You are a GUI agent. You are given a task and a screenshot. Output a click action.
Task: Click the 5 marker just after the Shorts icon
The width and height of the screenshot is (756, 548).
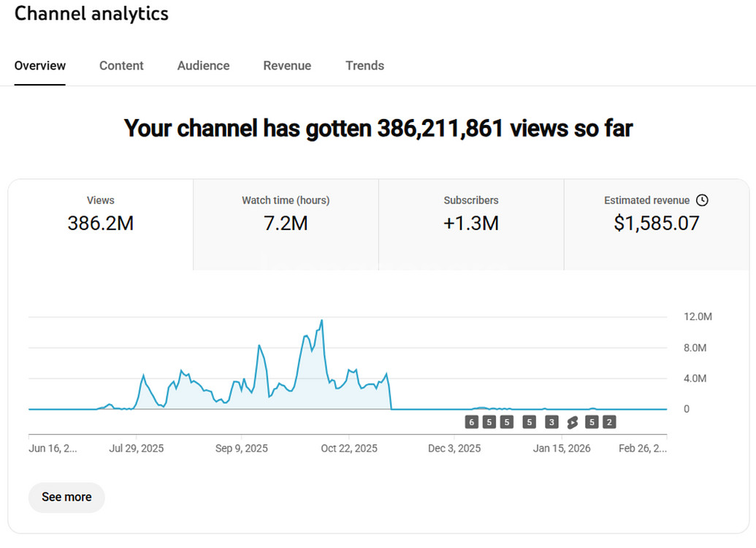592,422
